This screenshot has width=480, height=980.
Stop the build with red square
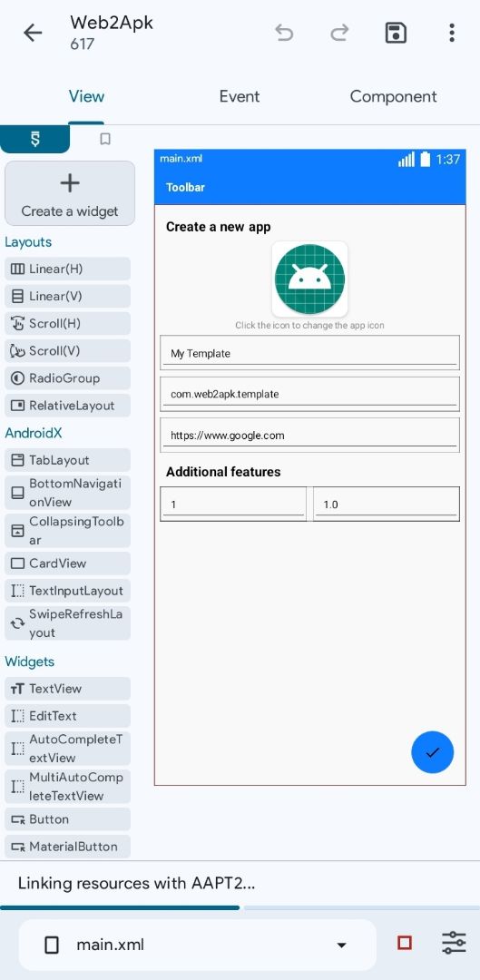coord(405,943)
